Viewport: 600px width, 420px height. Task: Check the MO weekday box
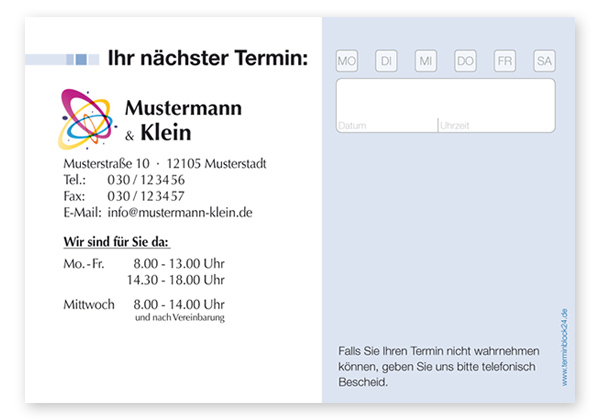click(x=347, y=61)
